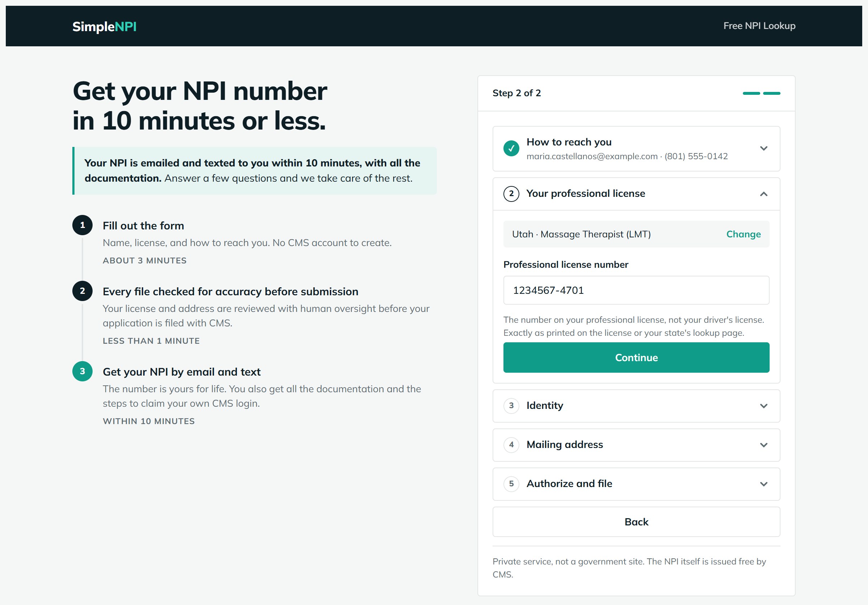This screenshot has width=868, height=605.
Task: Click the Step 2 of 2 label
Action: pos(516,93)
